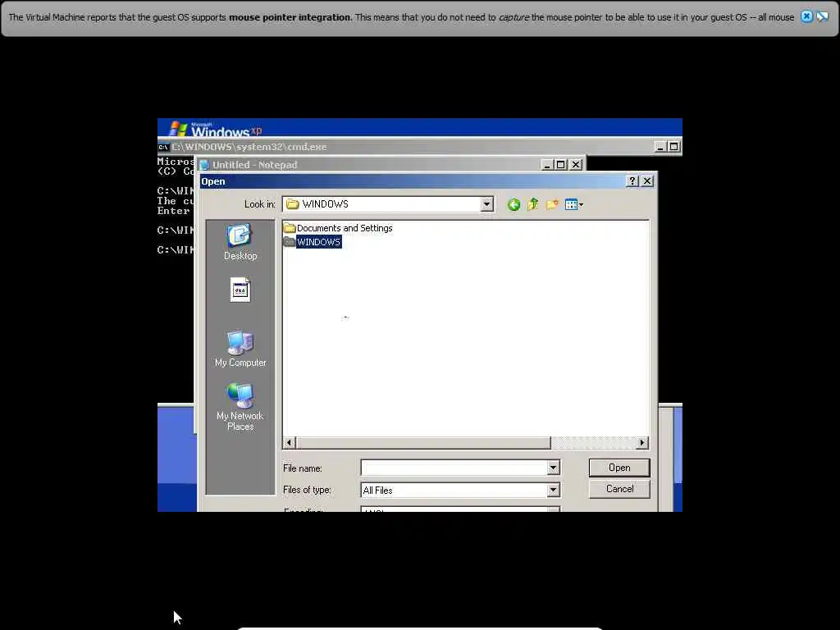Expand the Files of type dropdown
This screenshot has height=630, width=840.
553,490
